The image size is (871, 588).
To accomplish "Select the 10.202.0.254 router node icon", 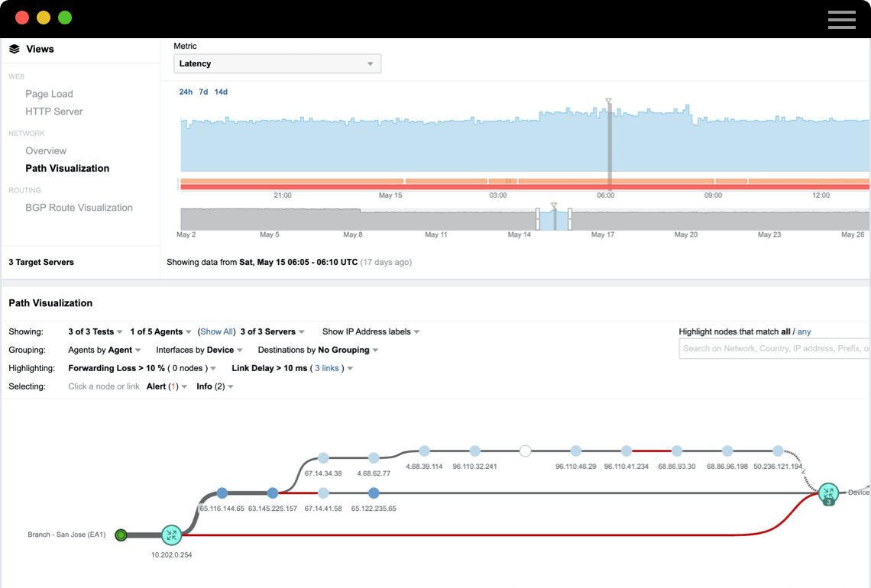I will [x=171, y=535].
